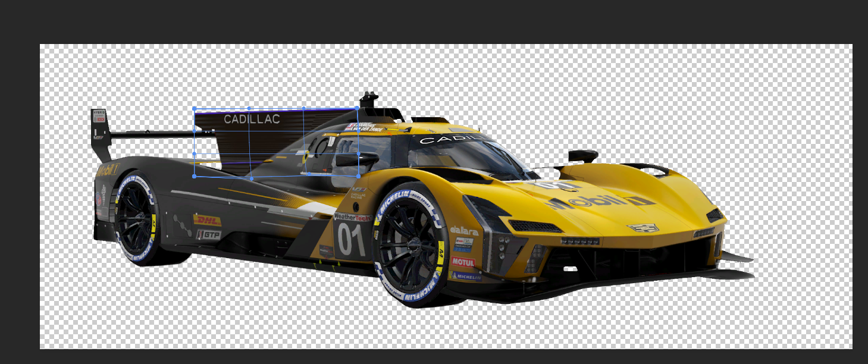This screenshot has width=868, height=364.
Task: Click the bottom edge's left warp control point
Action: 251,178
